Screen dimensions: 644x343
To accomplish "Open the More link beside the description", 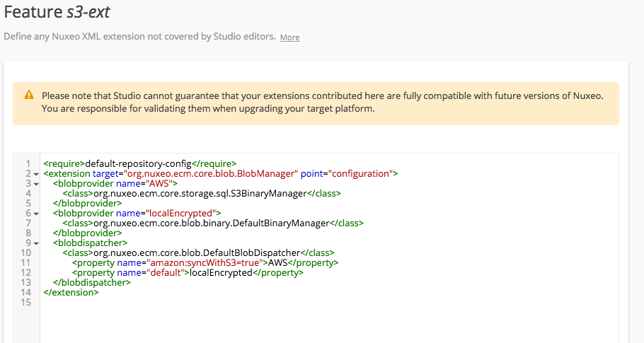I will pos(289,37).
